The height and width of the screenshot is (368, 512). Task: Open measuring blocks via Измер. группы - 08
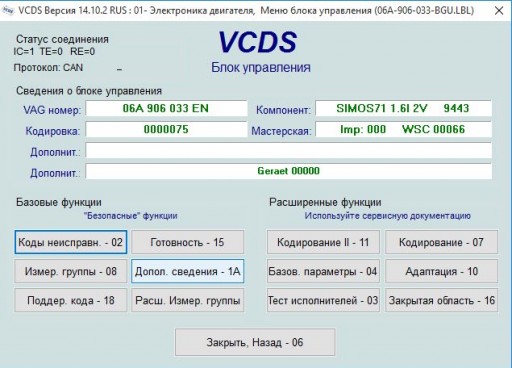[71, 271]
